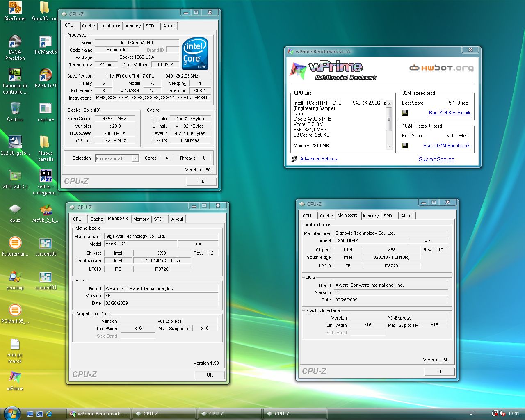Viewport: 525px width, 420px height.
Task: Click the Intel Core i7 940 name field
Action: [x=137, y=43]
